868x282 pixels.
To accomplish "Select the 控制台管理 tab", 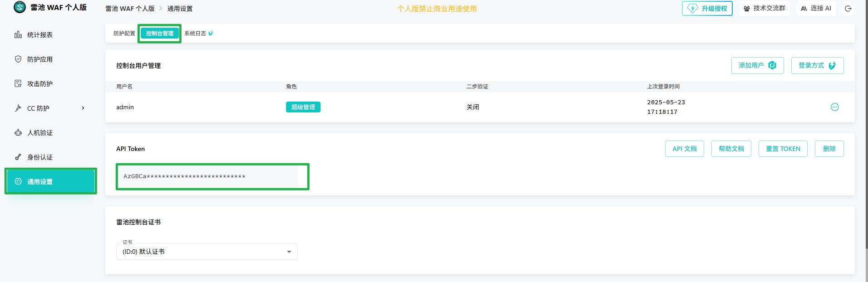I will [x=159, y=34].
